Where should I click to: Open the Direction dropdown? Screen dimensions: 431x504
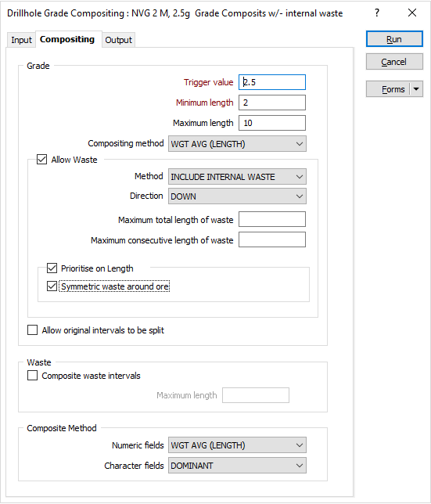[237, 196]
